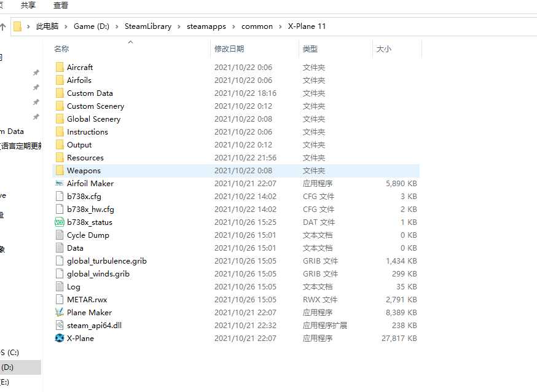Select the steam_api64.dll file icon
Image resolution: width=537 pixels, height=392 pixels.
[60, 325]
